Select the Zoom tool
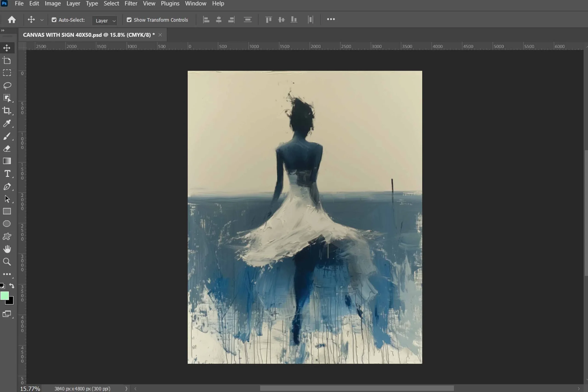Screen dimensions: 588x392 point(7,262)
